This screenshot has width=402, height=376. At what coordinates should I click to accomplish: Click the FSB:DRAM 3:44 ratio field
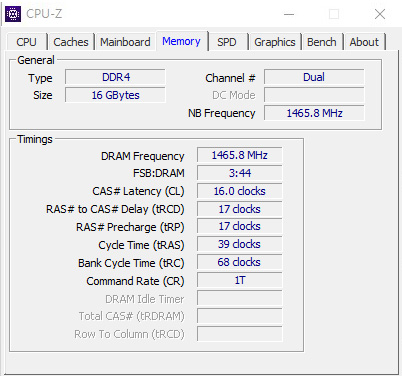(x=239, y=173)
